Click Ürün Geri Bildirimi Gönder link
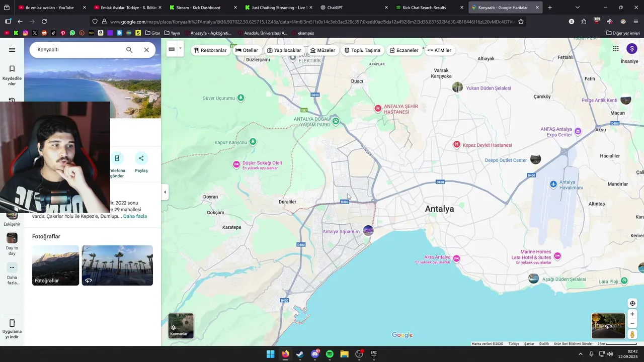The width and height of the screenshot is (644, 362). tap(573, 344)
